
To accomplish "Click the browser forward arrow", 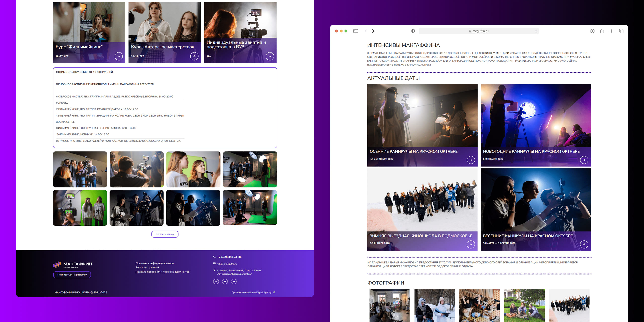I will click(x=373, y=31).
